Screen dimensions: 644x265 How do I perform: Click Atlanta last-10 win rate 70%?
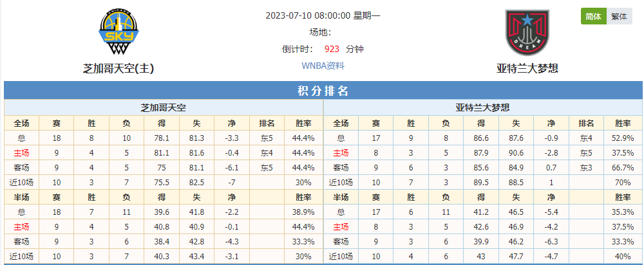click(623, 182)
